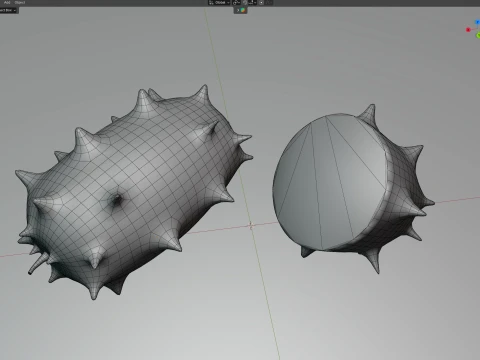Click the blue Z axis on navigation gizmo
The width and height of the screenshot is (480, 360).
(x=477, y=22)
